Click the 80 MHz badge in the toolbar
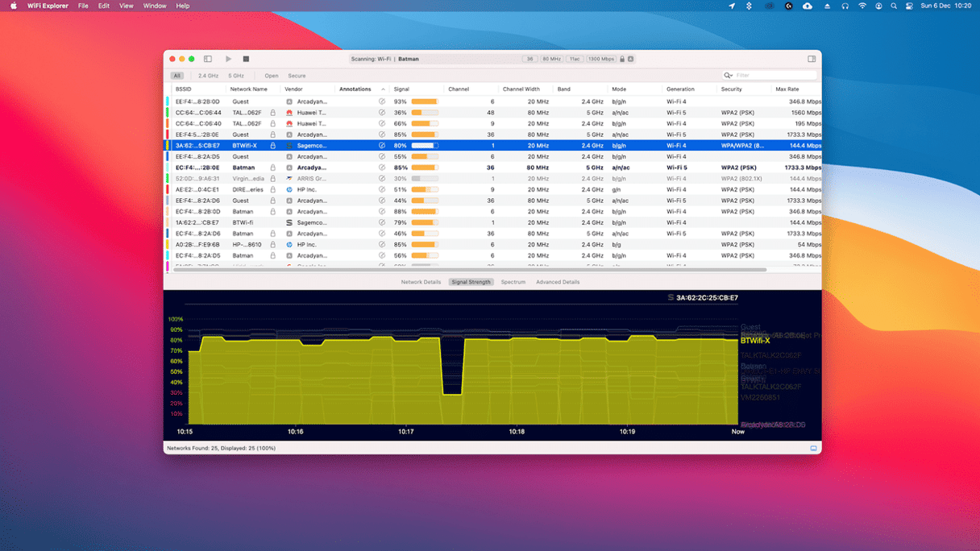This screenshot has width=980, height=551. [x=551, y=59]
